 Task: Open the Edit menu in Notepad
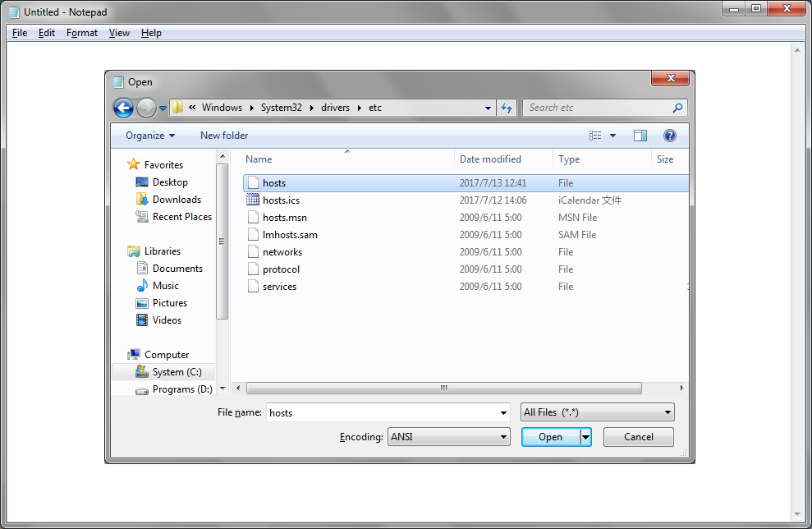click(x=47, y=33)
